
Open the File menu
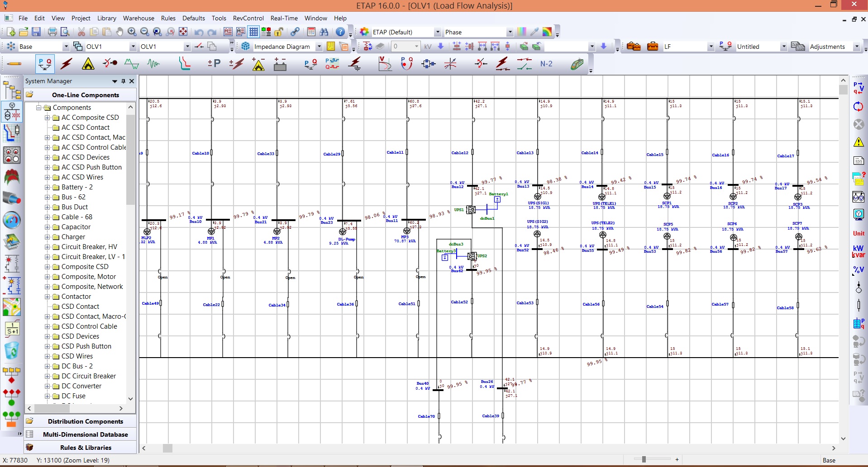click(23, 18)
